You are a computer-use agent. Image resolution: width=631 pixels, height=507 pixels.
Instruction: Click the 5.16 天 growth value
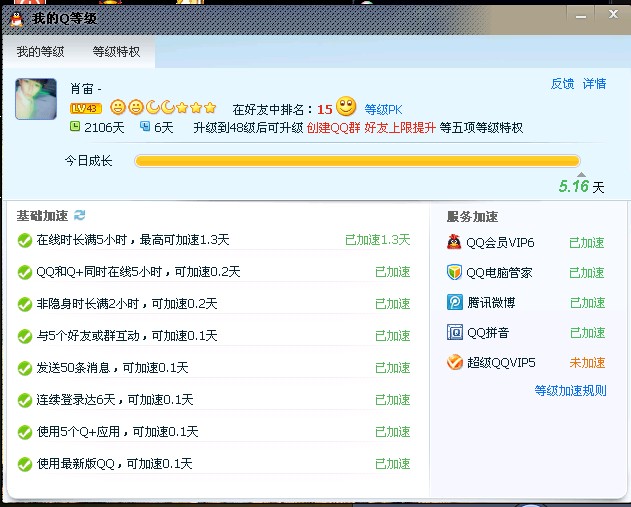click(582, 186)
